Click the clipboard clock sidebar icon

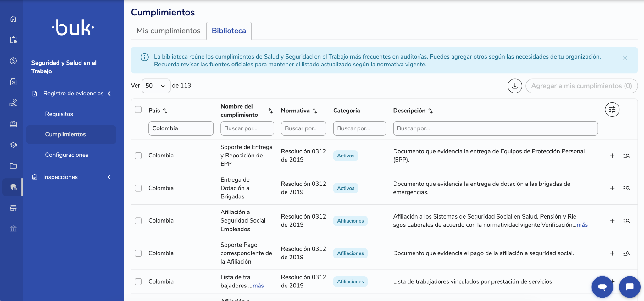(13, 40)
